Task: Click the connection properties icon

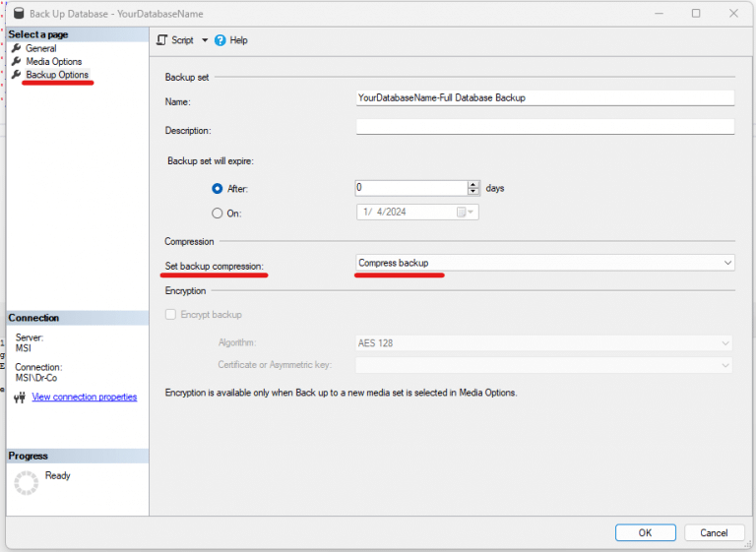Action: coord(18,398)
